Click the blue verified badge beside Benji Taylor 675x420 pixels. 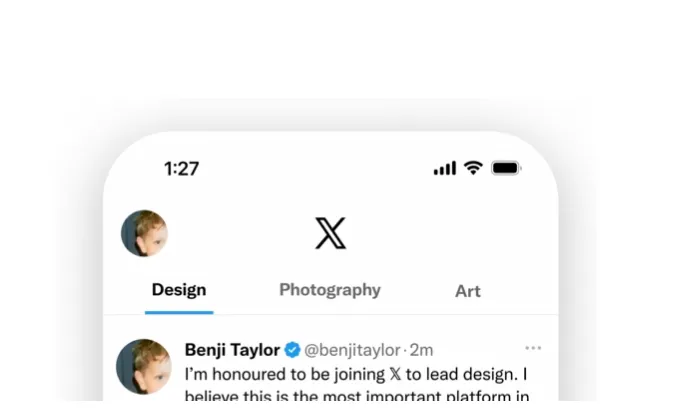(x=292, y=350)
